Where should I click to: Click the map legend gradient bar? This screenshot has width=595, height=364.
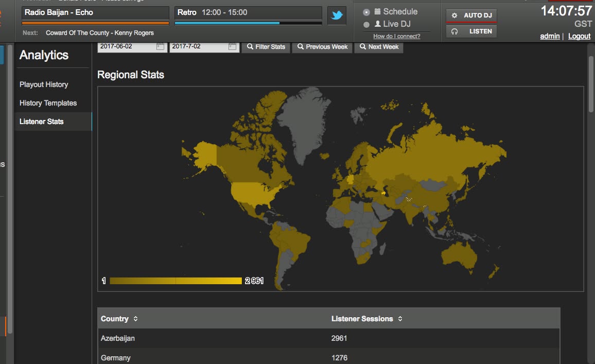coord(176,281)
